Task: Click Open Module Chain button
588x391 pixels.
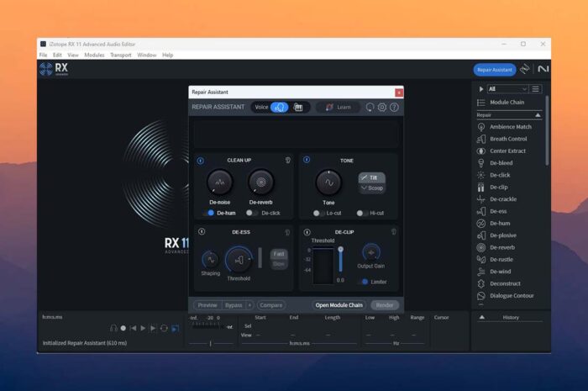Action: tap(339, 305)
